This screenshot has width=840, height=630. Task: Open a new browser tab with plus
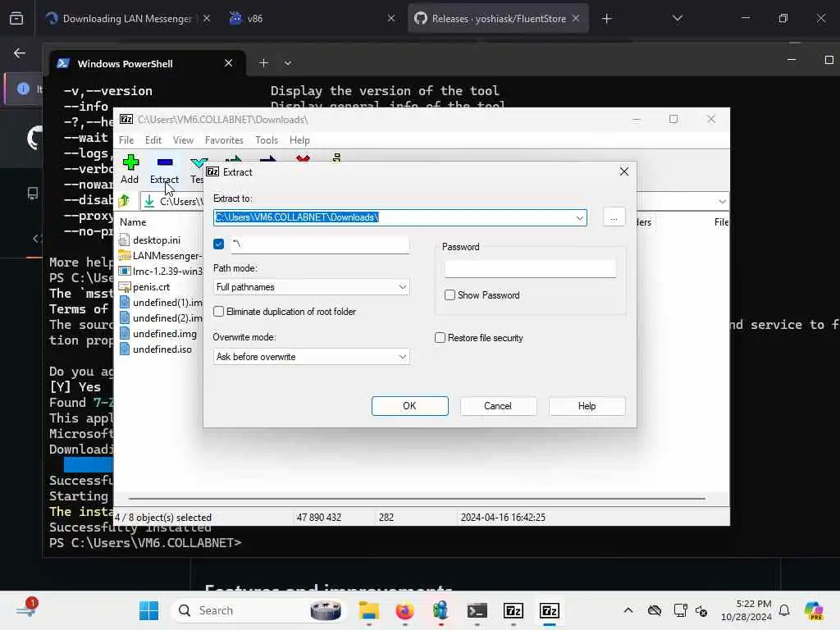click(x=606, y=18)
